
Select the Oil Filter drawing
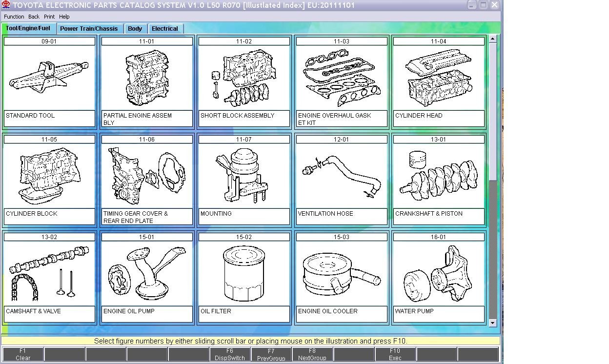(x=244, y=273)
